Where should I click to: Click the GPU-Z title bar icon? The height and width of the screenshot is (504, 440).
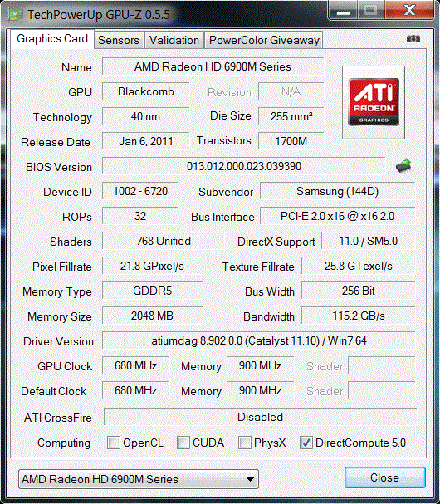click(16, 15)
